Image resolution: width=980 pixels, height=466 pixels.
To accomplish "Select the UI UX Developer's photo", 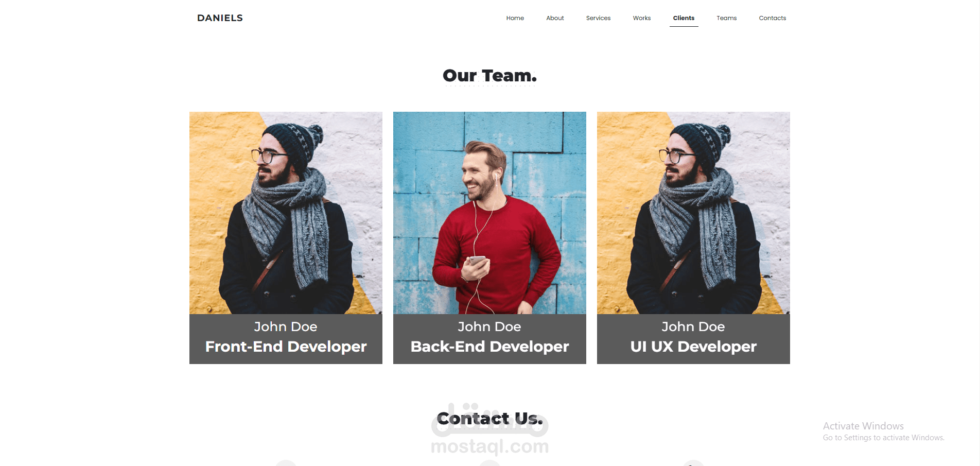I will click(x=693, y=213).
